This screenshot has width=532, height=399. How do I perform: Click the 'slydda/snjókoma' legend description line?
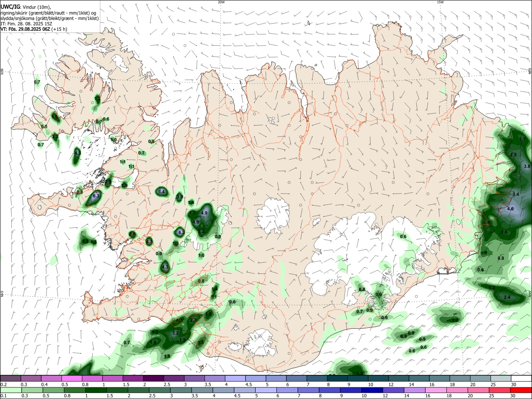[x=49, y=18]
